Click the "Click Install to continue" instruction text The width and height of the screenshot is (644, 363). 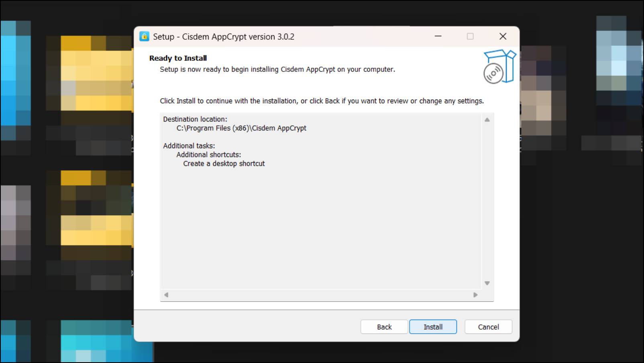click(322, 101)
